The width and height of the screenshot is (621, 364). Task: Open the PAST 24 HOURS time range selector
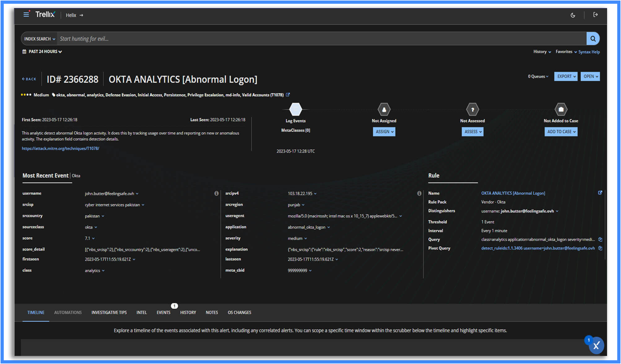pos(42,52)
